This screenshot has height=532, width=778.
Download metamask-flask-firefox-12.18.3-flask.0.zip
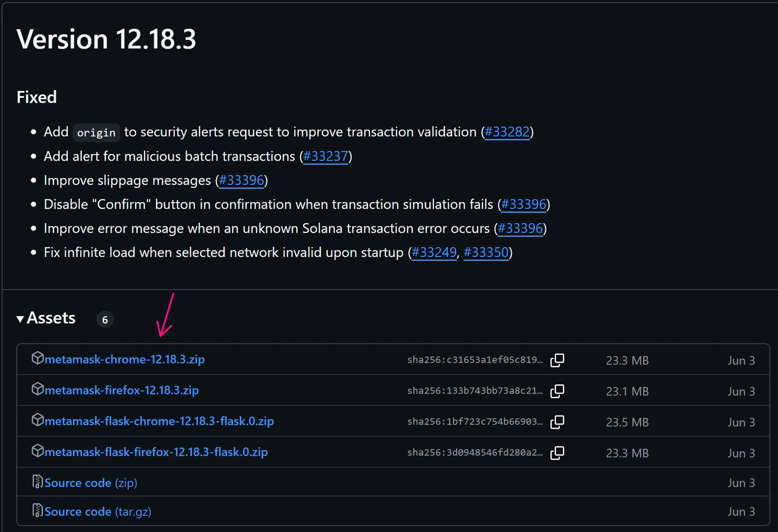point(156,452)
